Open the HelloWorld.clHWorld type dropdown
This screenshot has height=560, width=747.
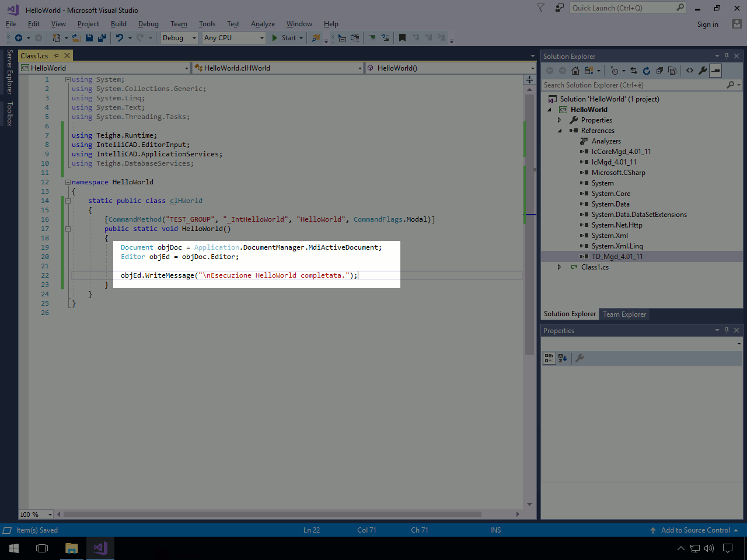(278, 68)
